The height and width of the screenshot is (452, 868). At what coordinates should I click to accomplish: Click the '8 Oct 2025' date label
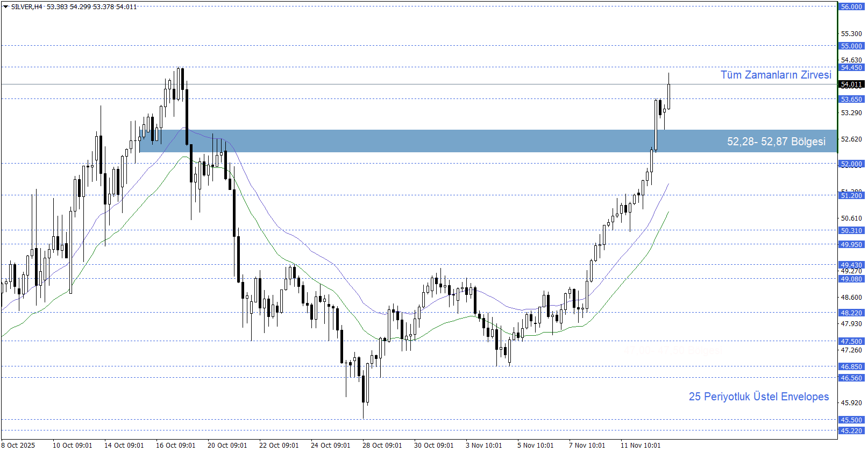pos(18,445)
